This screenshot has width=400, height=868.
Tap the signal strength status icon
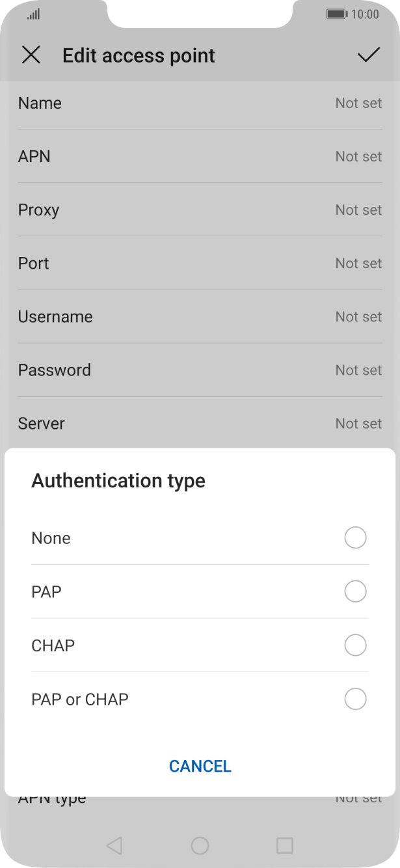pos(33,14)
